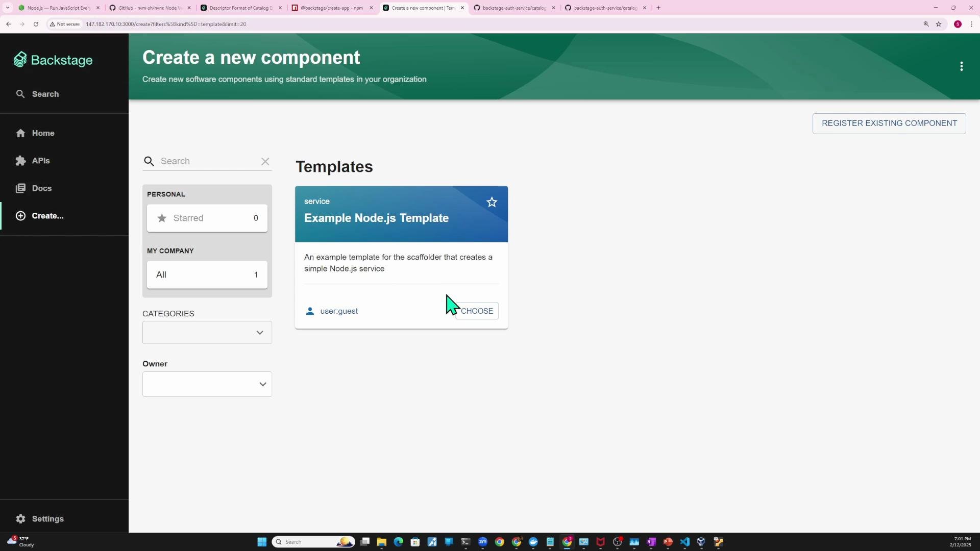This screenshot has width=980, height=551.
Task: Click the browser zoom icon
Action: click(x=926, y=24)
